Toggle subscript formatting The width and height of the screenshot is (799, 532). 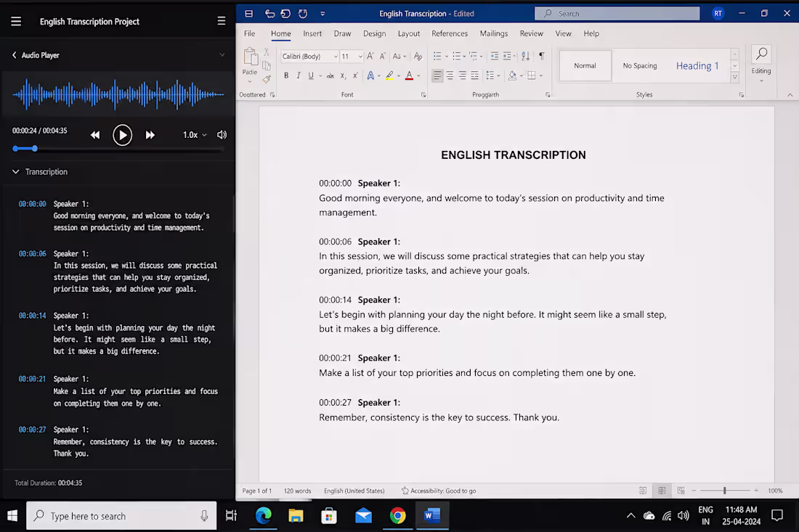pos(343,76)
